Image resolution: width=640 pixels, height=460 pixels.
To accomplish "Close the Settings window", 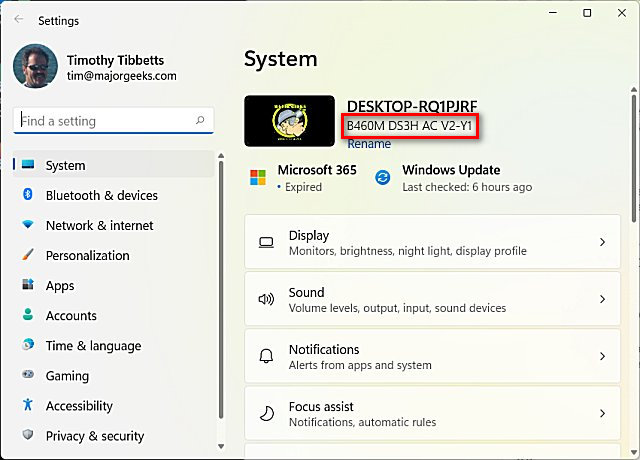I will (x=622, y=13).
